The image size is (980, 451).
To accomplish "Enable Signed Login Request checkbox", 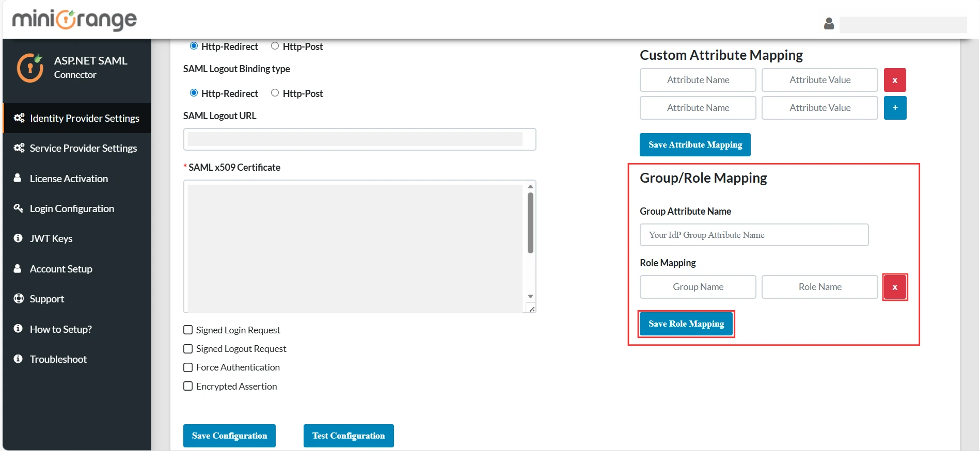I will (188, 330).
